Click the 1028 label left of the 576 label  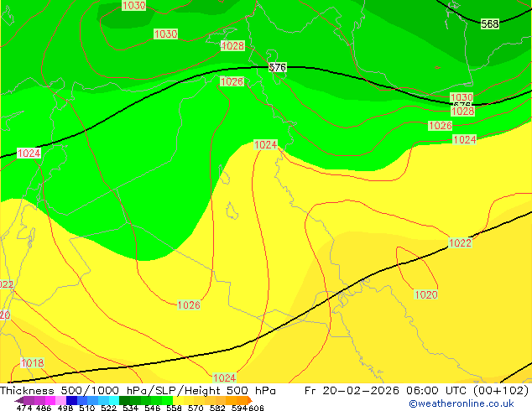pyautogui.click(x=232, y=45)
